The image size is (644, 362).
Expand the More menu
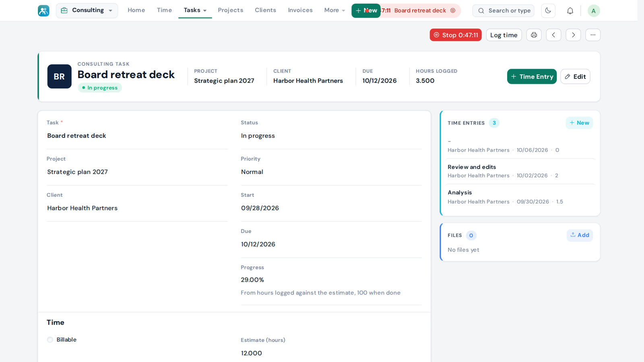[x=334, y=10]
